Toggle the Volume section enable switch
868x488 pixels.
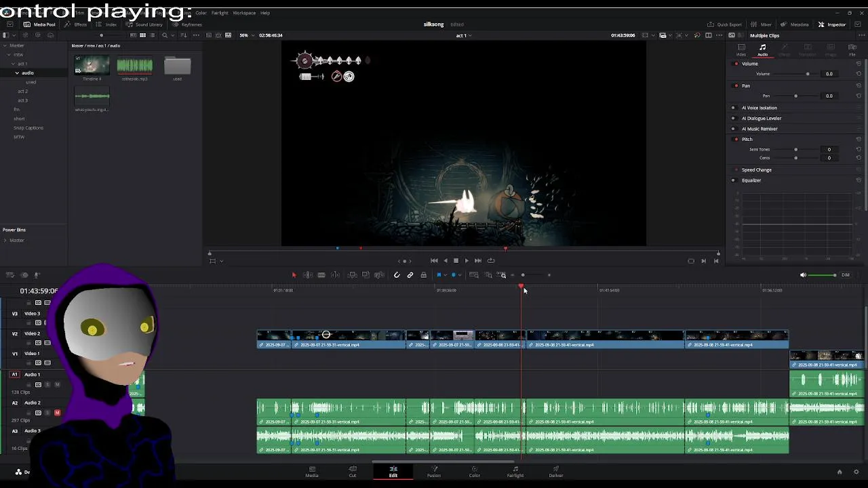(x=736, y=64)
